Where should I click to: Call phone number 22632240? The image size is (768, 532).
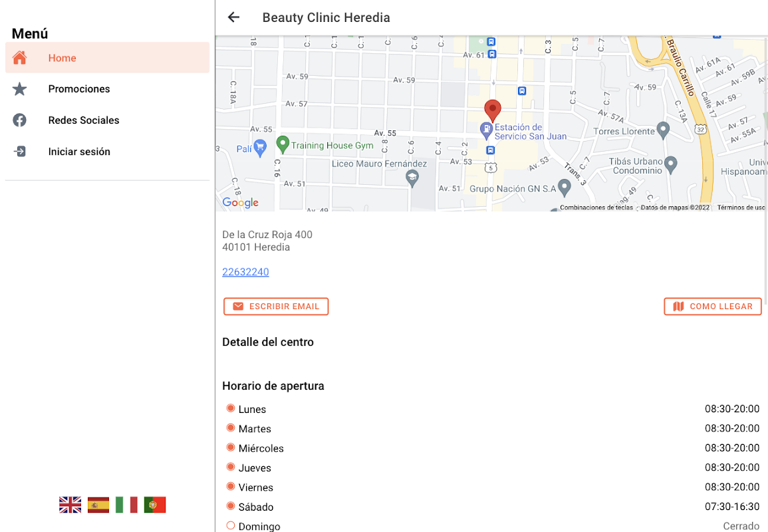pyautogui.click(x=245, y=272)
